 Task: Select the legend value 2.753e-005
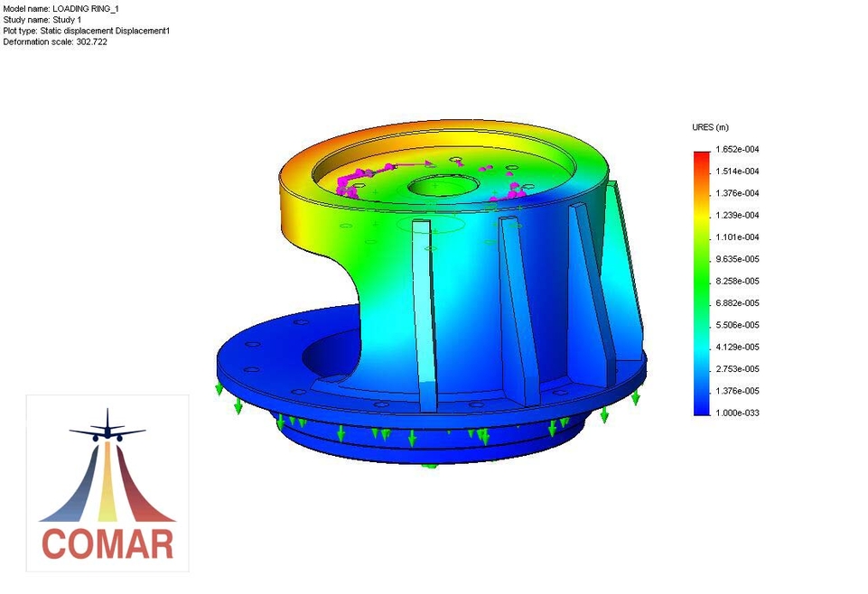[x=737, y=369]
